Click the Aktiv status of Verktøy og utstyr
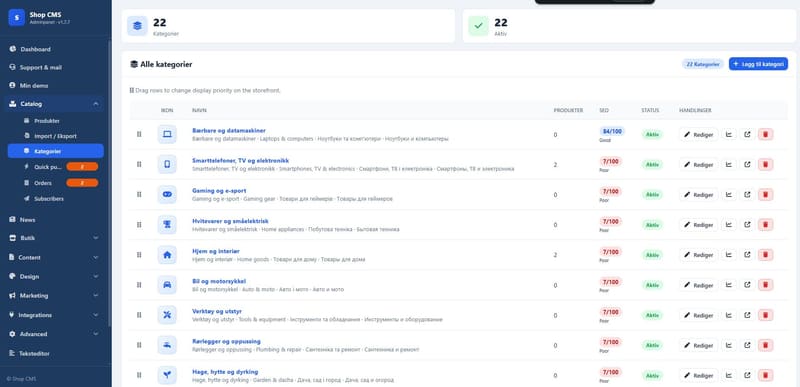Image resolution: width=800 pixels, height=387 pixels. pyautogui.click(x=652, y=315)
